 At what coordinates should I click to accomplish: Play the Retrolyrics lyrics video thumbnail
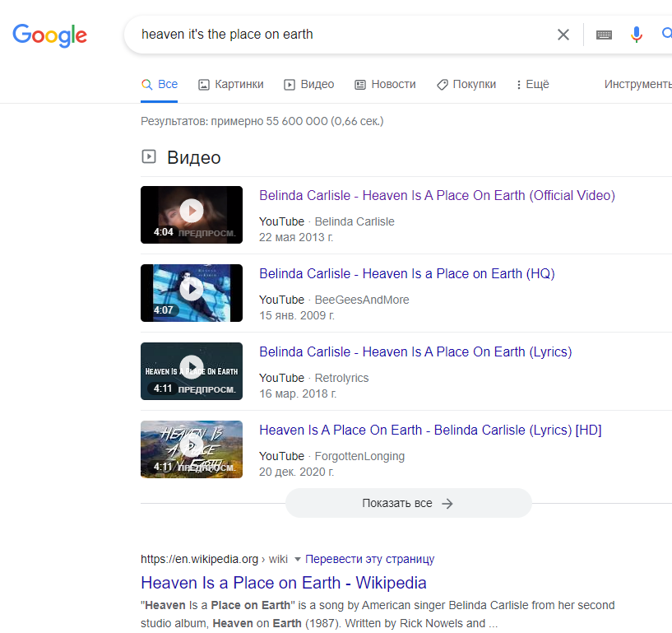(x=192, y=371)
